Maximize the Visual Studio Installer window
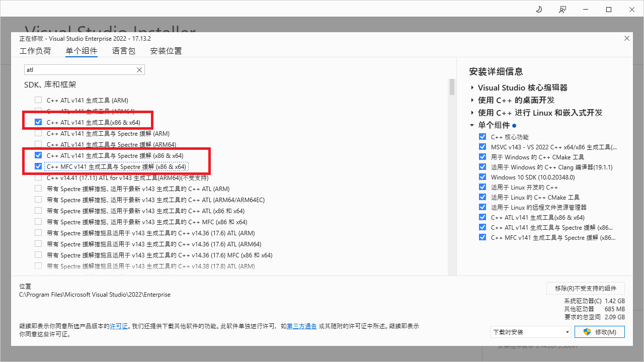 pos(608,10)
